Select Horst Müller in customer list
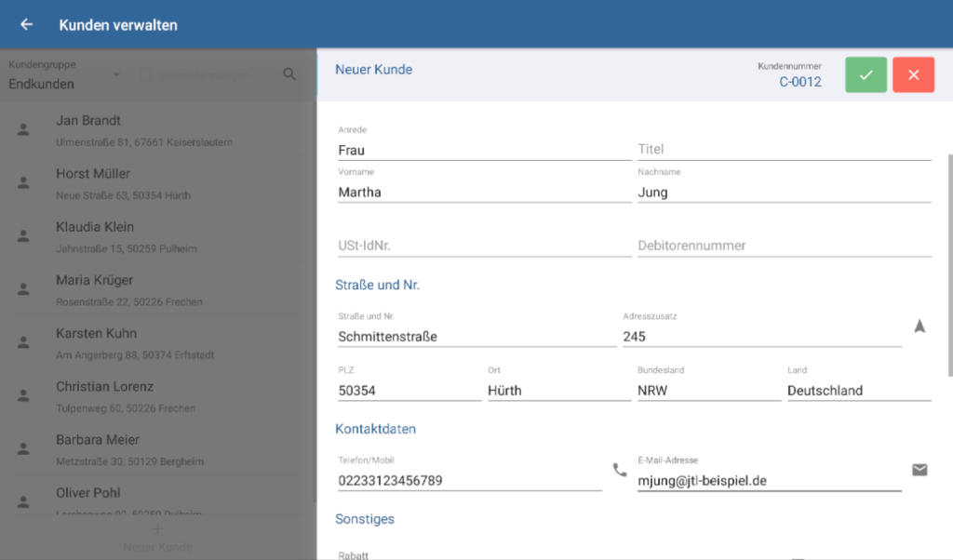 [158, 183]
